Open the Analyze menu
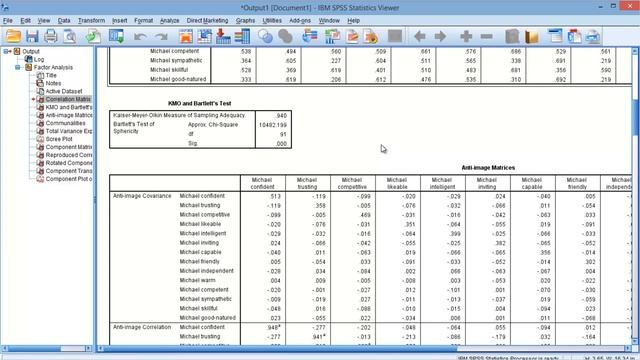Viewport: 640px width, 360px height. pos(169,20)
